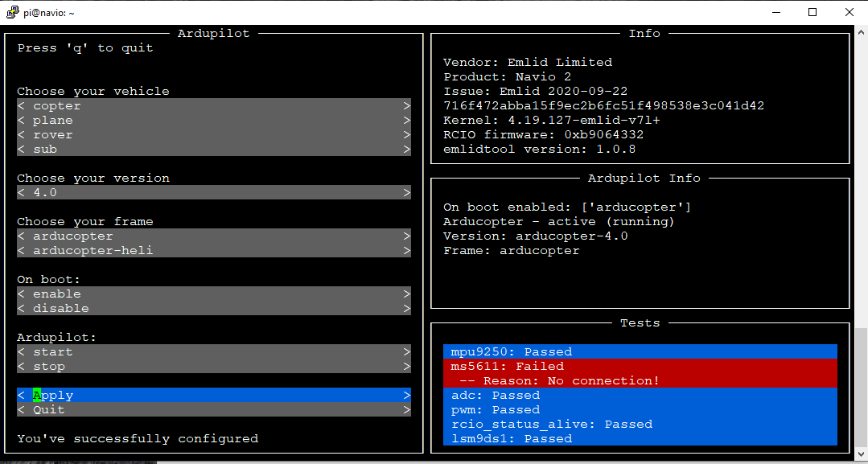Enable Ardupilot on boot
The width and height of the screenshot is (868, 464).
pos(214,294)
